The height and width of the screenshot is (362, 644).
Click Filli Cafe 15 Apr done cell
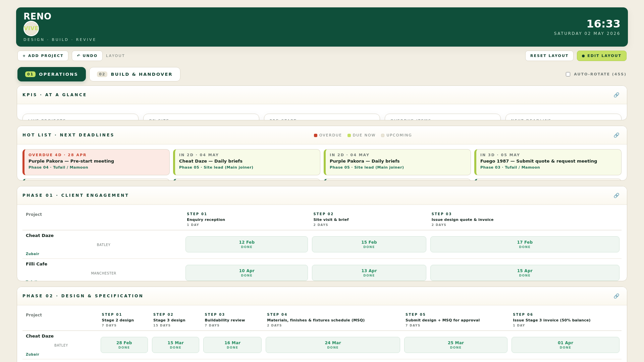coord(525,273)
